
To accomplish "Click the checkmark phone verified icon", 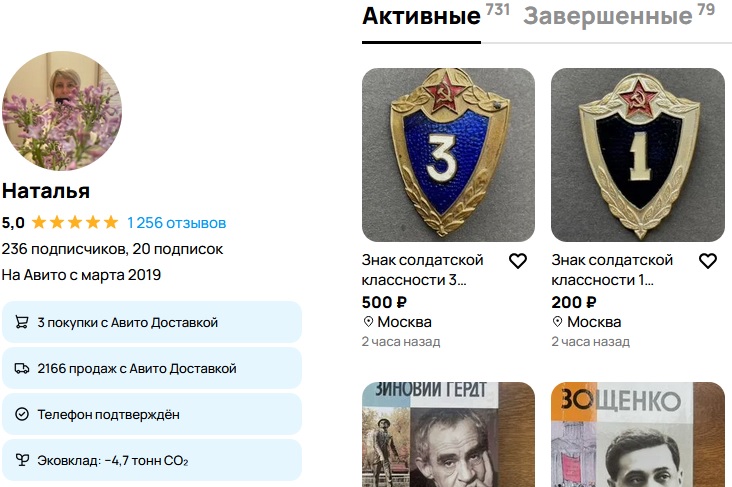I will tap(21, 414).
